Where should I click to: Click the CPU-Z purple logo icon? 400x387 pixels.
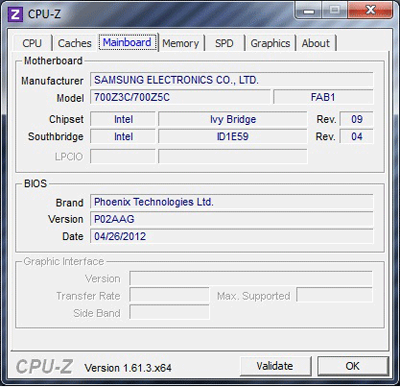click(15, 14)
